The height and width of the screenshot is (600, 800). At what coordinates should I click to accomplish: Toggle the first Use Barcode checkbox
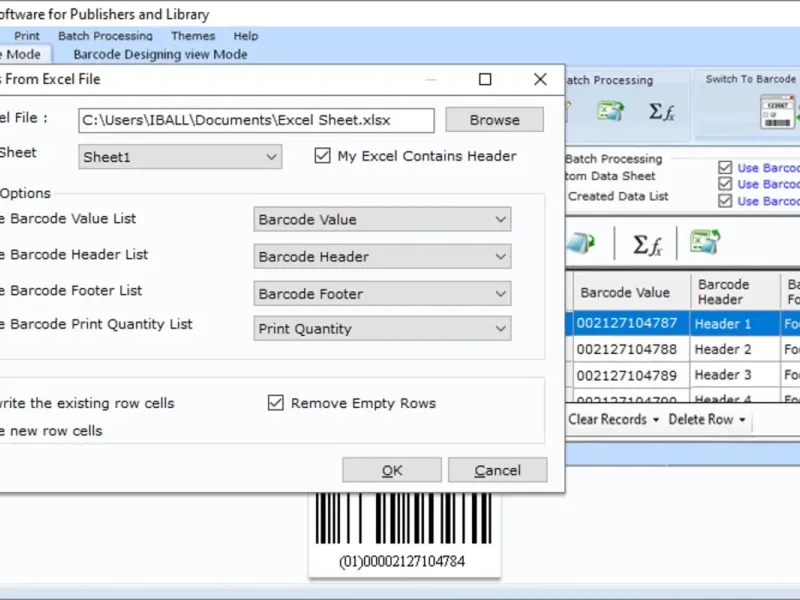click(725, 167)
